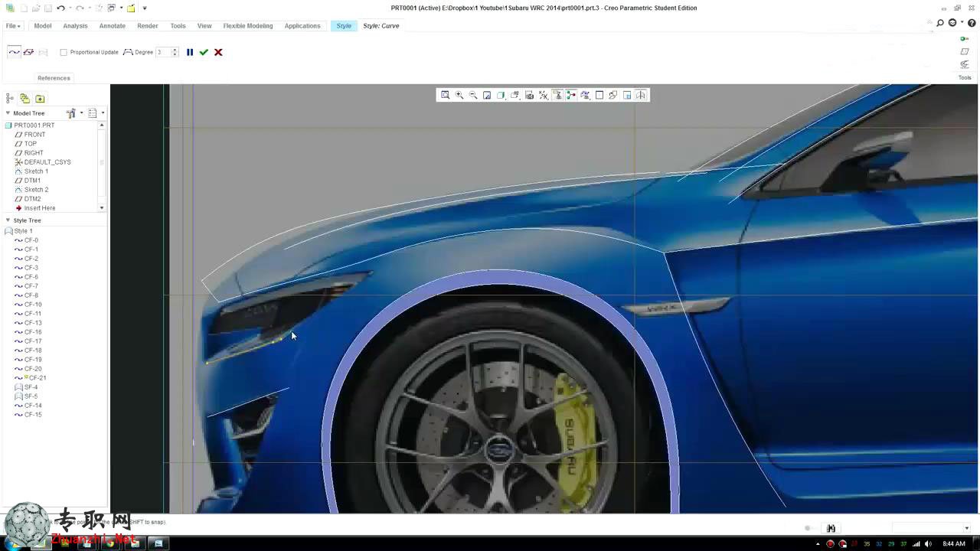Toggle annotation display icon
Viewport: 980px width, 551px height.
coord(557,95)
